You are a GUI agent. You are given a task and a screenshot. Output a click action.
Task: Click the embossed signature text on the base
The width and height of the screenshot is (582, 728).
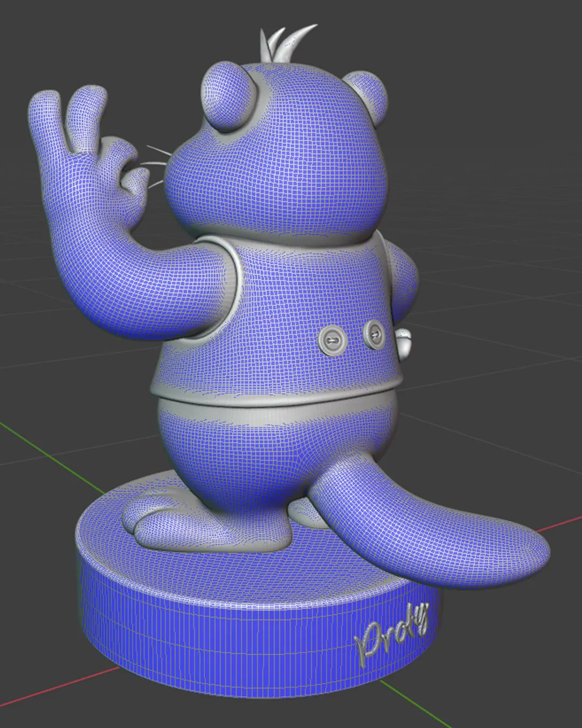(x=392, y=632)
